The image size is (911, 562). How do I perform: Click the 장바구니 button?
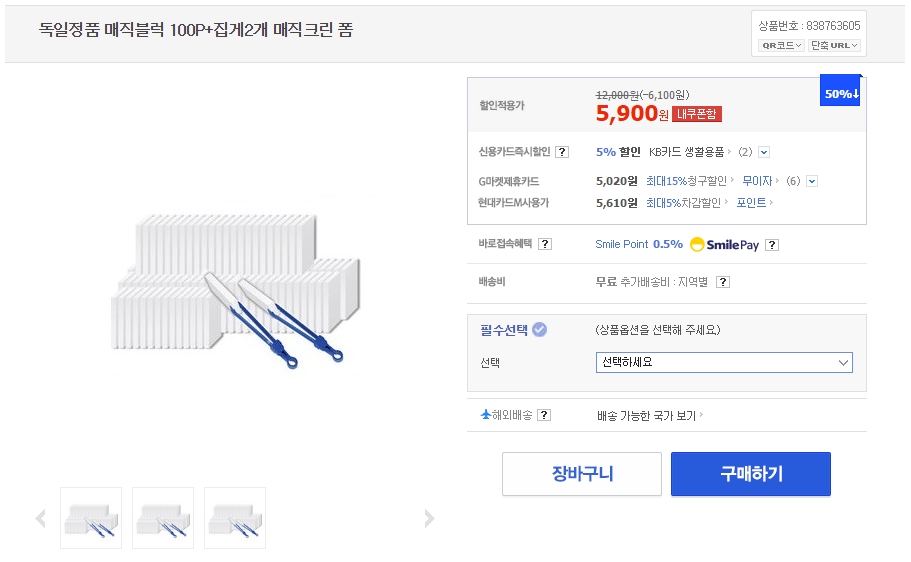pyautogui.click(x=581, y=474)
